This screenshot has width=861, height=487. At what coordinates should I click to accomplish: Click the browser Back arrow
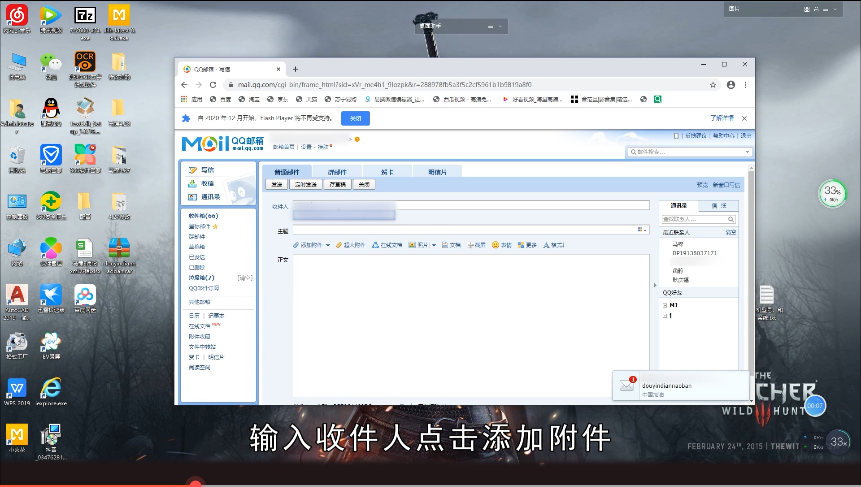(184, 85)
